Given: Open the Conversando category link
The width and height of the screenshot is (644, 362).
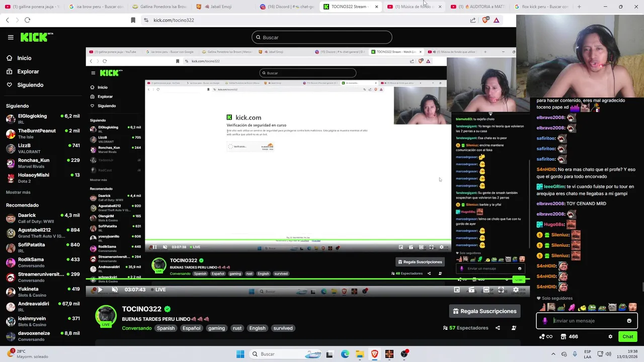Looking at the screenshot, I should coord(136,328).
